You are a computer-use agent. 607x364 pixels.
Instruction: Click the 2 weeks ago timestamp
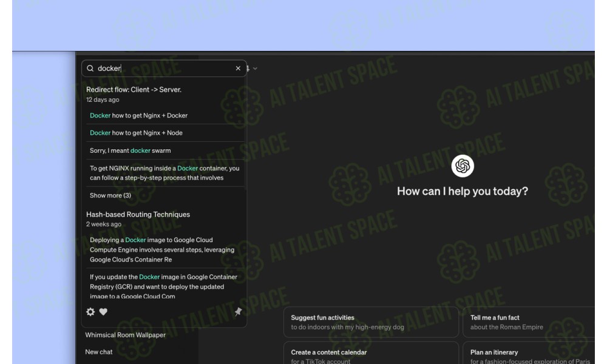[x=104, y=224]
